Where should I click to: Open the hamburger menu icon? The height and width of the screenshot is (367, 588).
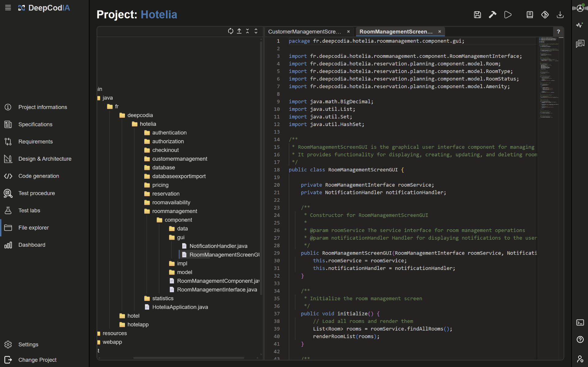(8, 8)
